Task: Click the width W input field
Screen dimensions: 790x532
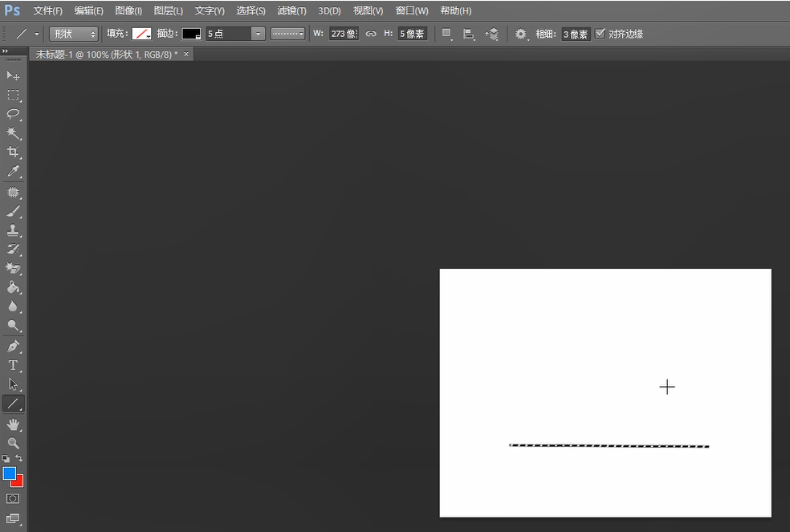Action: (x=344, y=34)
